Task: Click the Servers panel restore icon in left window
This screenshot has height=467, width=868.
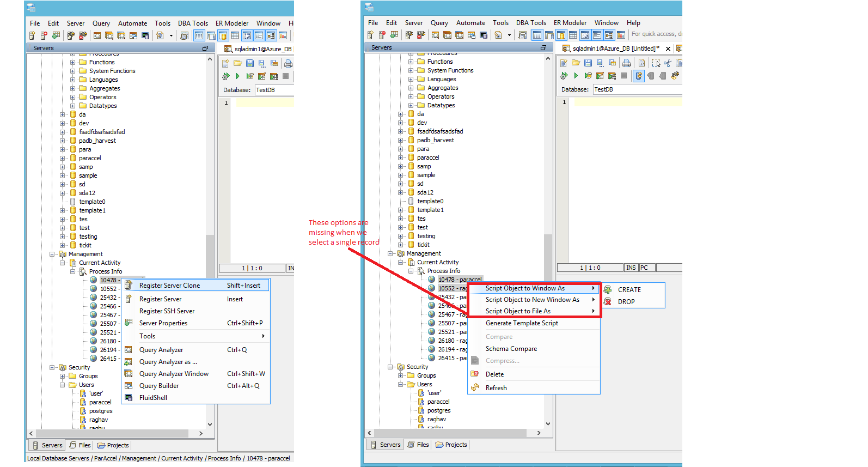Action: [205, 48]
